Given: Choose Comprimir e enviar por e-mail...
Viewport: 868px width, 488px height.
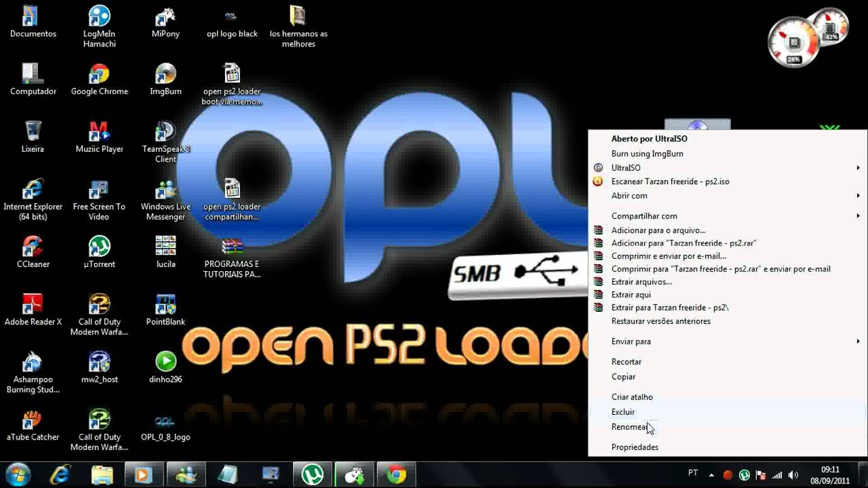Looking at the screenshot, I should coord(727,256).
